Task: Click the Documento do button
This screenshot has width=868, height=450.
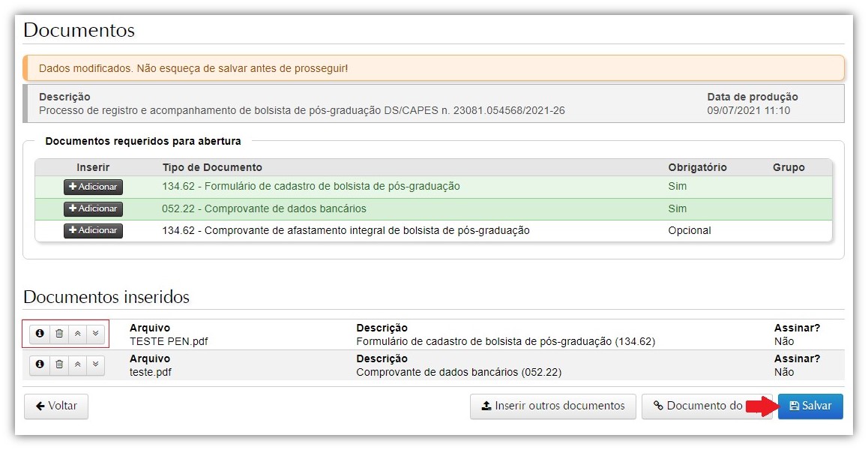Action: [697, 406]
